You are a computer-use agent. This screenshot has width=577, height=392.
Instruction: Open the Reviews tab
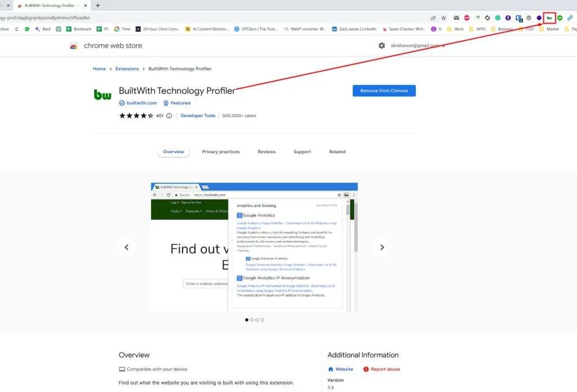click(267, 152)
